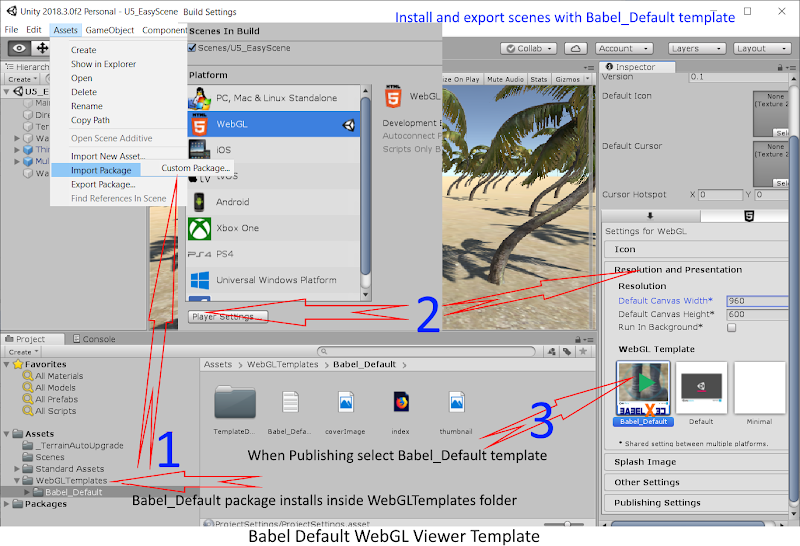
Task: Select the iOS platform
Action: pos(274,150)
